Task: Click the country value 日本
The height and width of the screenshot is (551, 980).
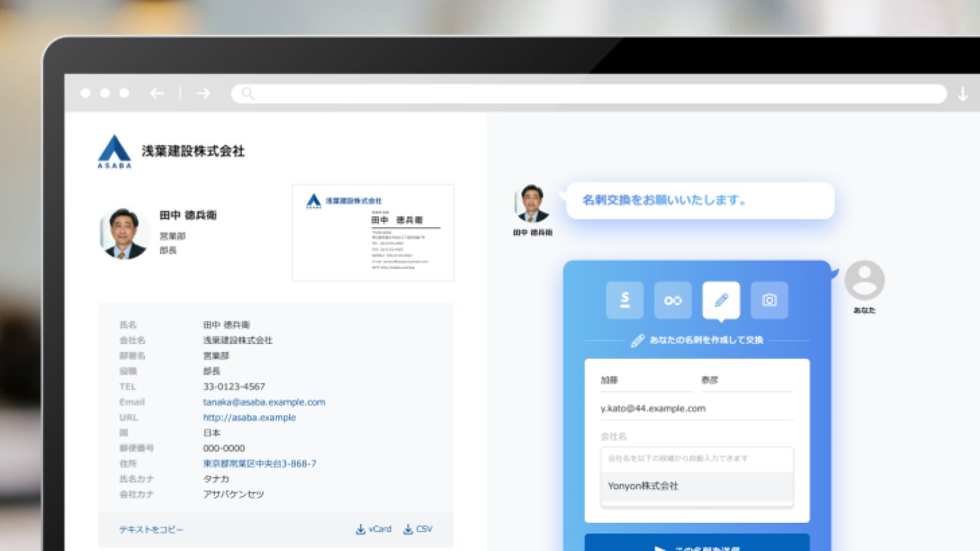Action: tap(212, 433)
